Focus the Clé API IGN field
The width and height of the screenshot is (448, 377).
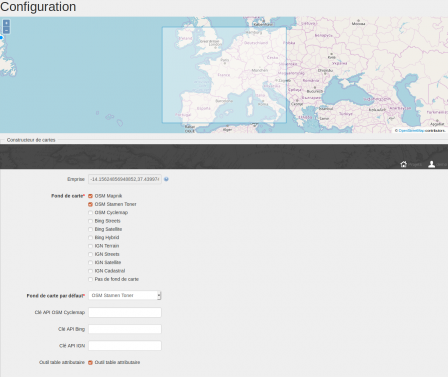[125, 346]
